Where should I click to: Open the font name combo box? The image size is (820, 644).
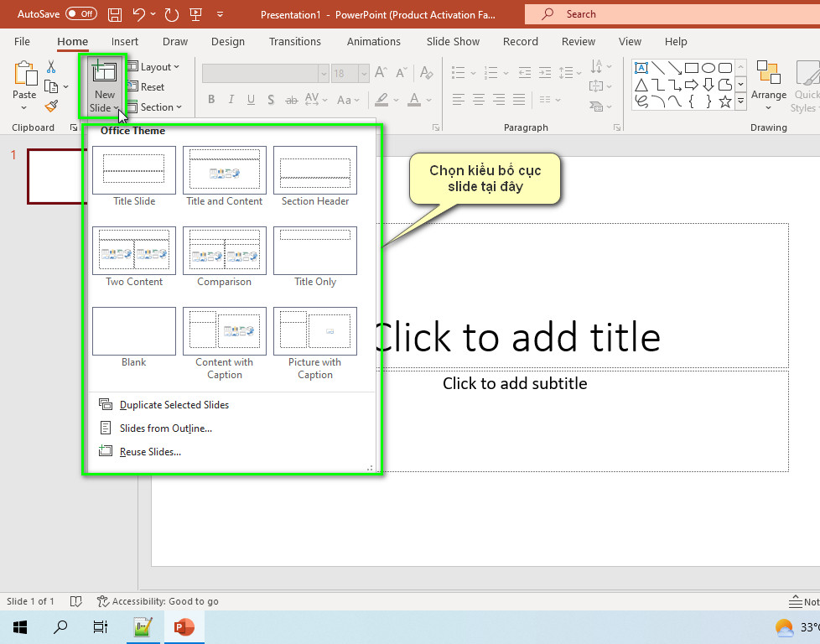(x=265, y=73)
